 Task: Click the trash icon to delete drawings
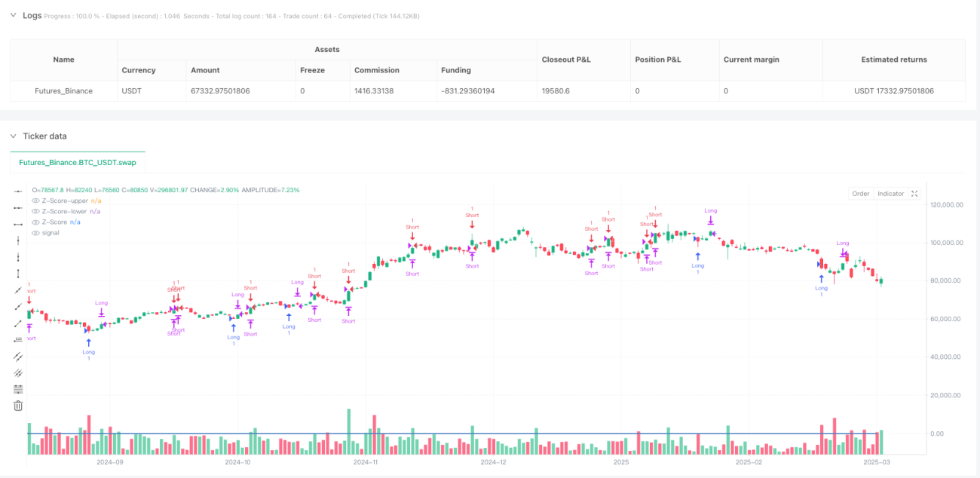click(19, 406)
